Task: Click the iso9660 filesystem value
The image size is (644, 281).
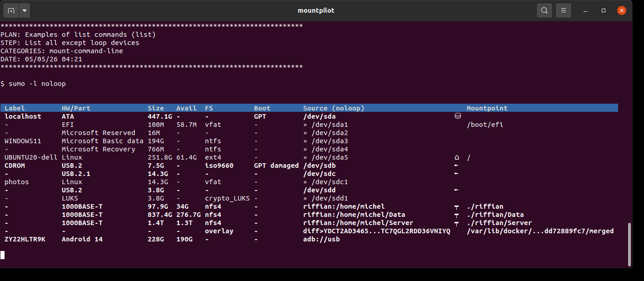Action: pos(219,166)
